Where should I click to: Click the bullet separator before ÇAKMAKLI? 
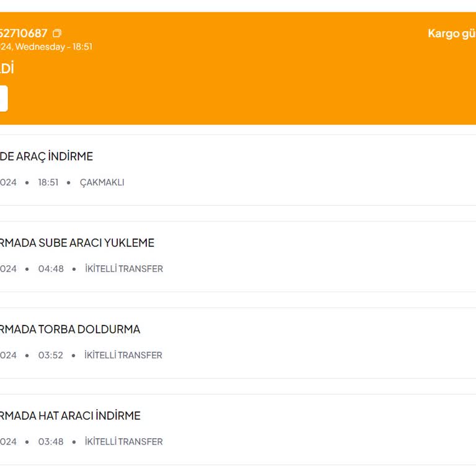pyautogui.click(x=69, y=183)
